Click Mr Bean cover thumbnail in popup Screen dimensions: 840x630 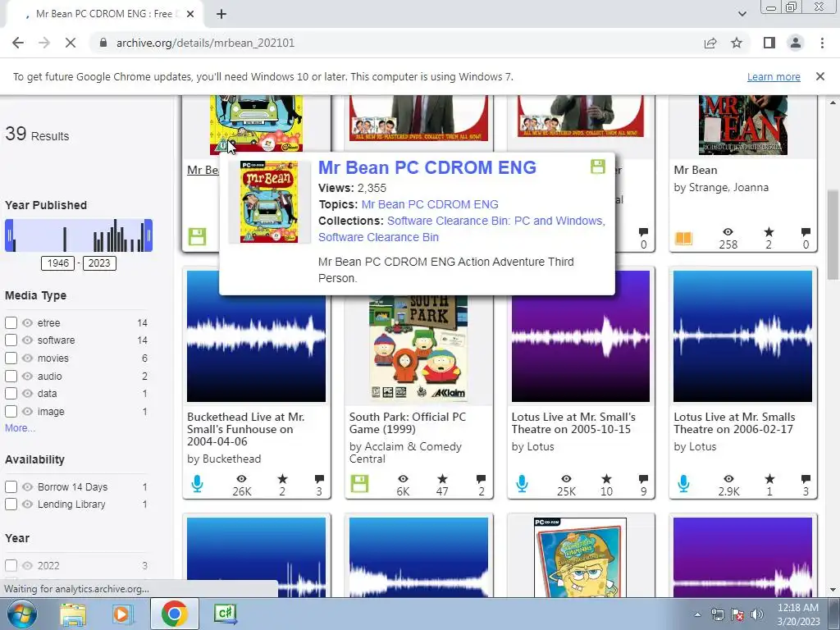tap(269, 202)
